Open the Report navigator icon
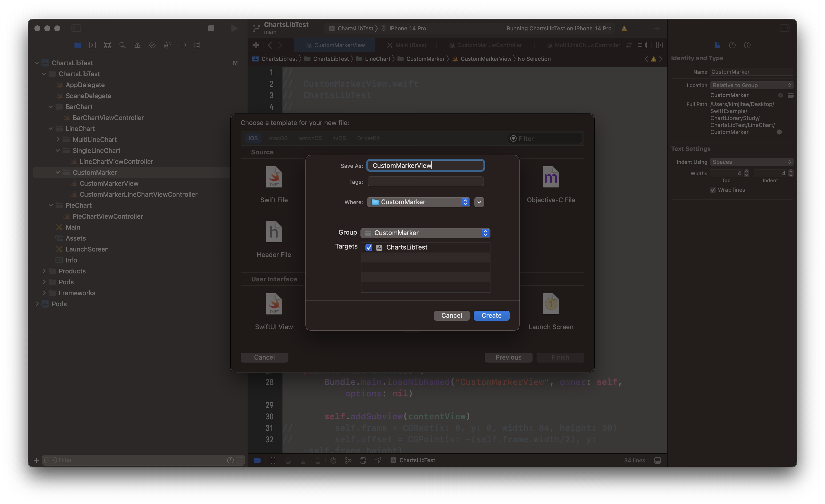The image size is (825, 504). [x=197, y=45]
